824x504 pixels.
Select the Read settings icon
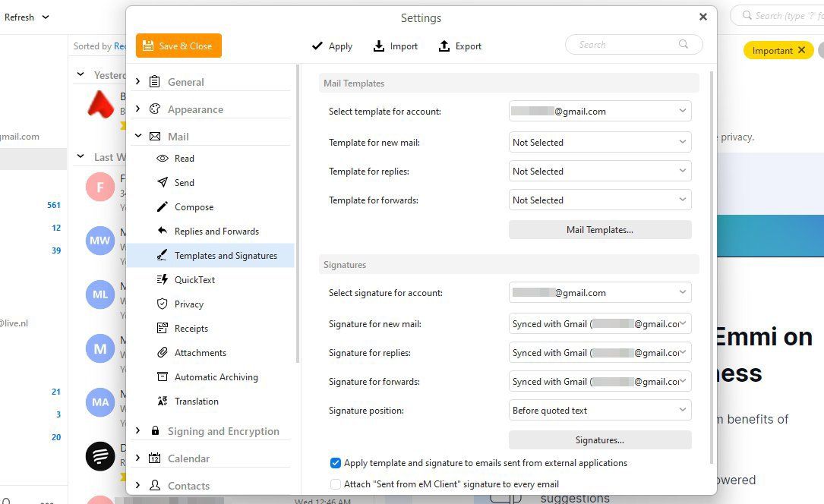[x=161, y=158]
